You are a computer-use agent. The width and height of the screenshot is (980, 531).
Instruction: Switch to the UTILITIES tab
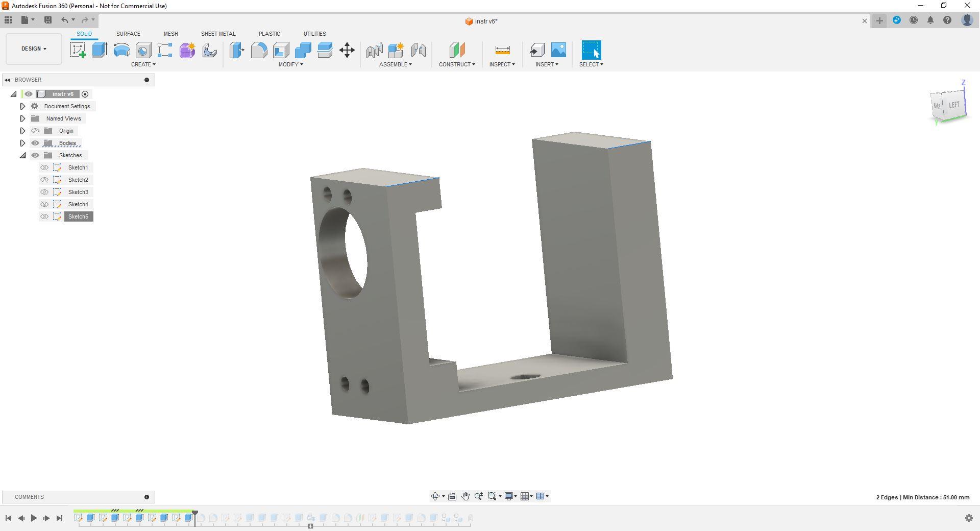tap(315, 34)
